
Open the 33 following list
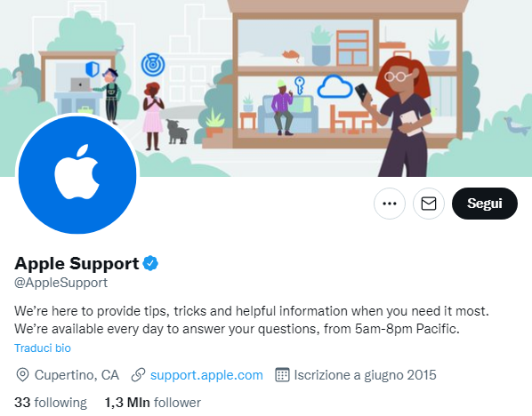pos(51,403)
